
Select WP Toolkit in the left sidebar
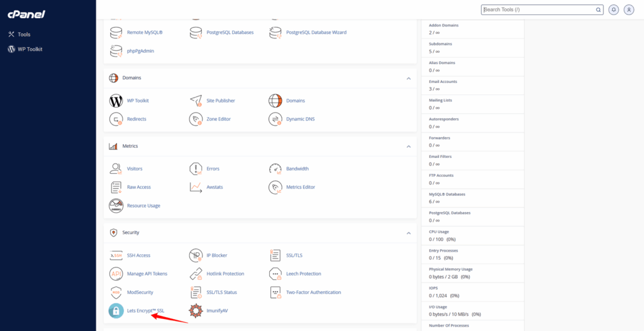[x=30, y=49]
